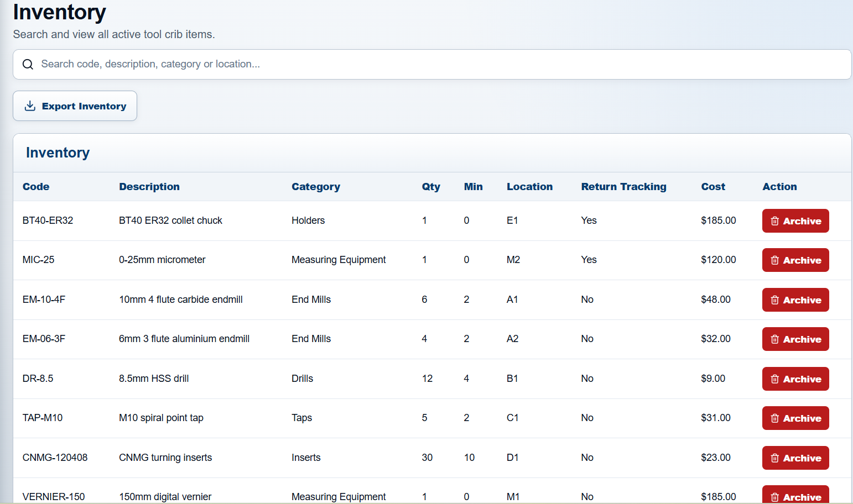853x504 pixels.
Task: Archive the TAP-M10 tap item
Action: click(x=795, y=418)
